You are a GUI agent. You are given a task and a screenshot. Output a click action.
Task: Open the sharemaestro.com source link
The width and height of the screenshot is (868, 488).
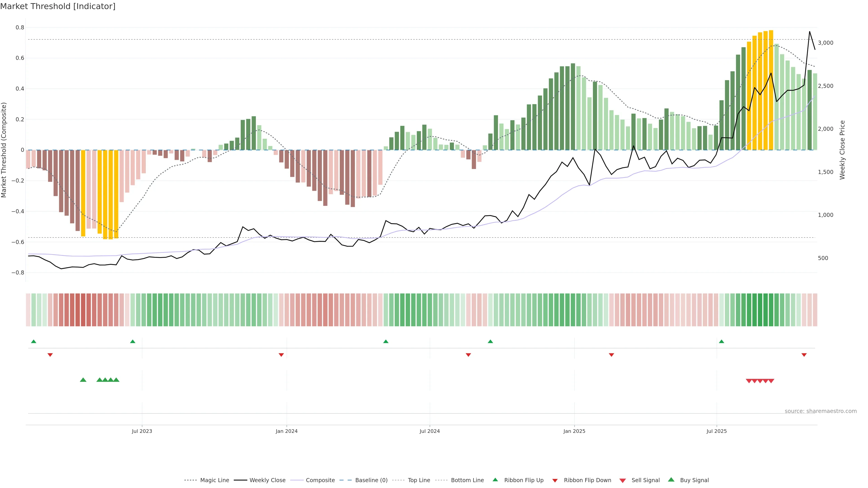tap(821, 411)
